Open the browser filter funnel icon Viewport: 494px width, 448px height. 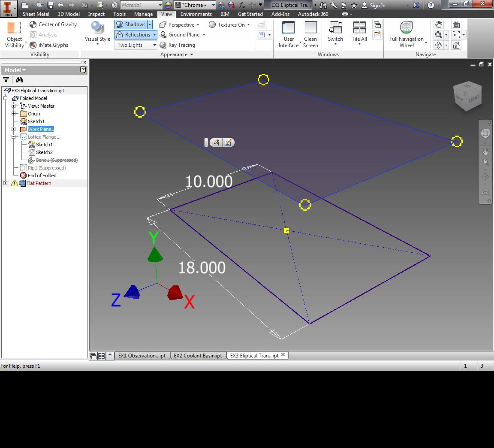6,80
